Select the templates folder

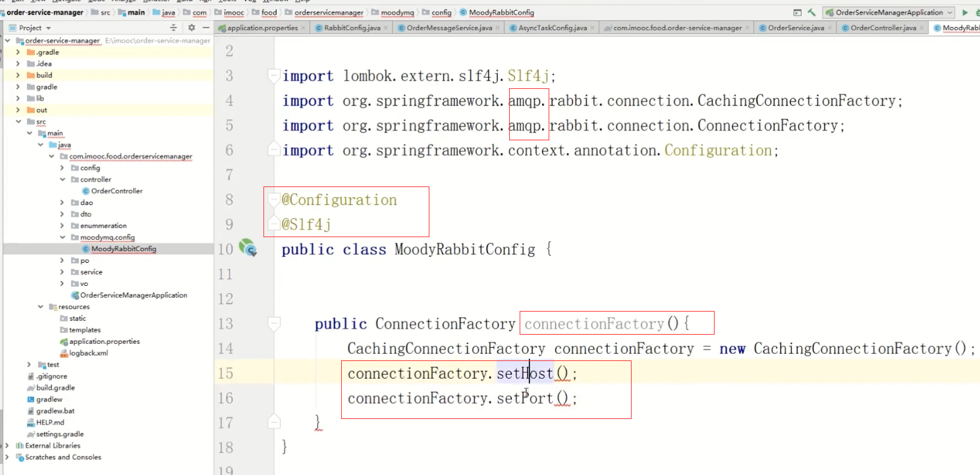[x=80, y=330]
